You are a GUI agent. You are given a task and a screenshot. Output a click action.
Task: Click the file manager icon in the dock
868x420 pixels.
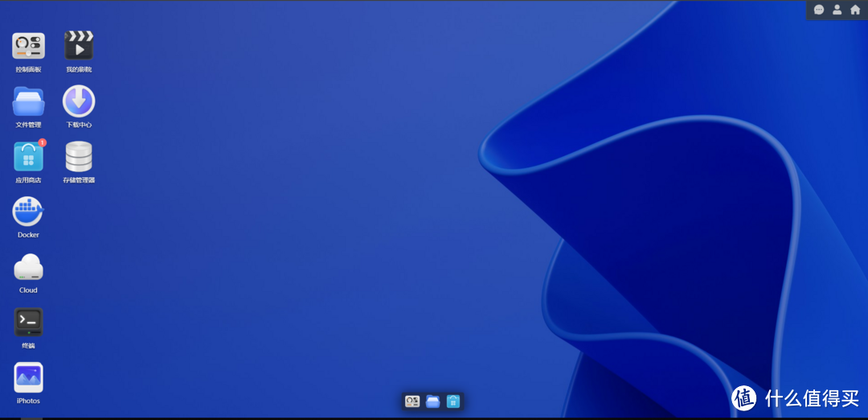point(433,401)
